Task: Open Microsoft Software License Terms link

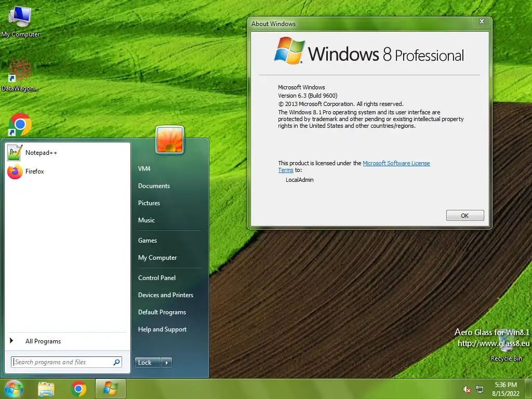Action: (x=396, y=163)
